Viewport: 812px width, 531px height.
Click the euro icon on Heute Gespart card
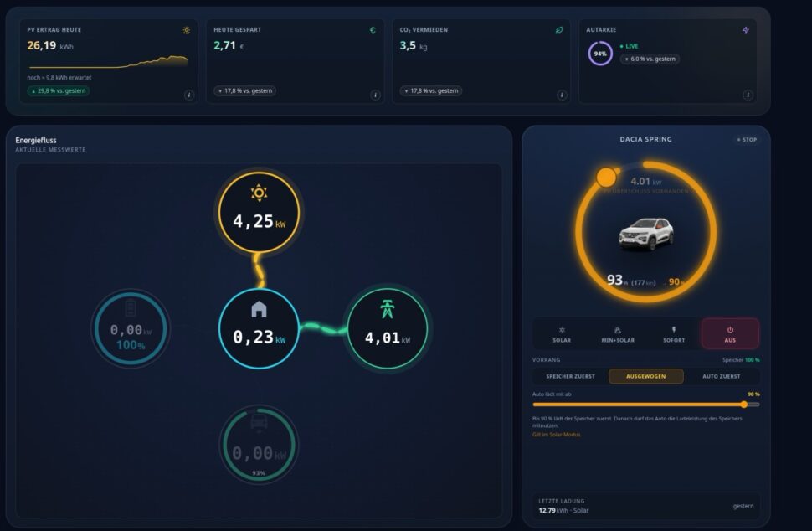pyautogui.click(x=373, y=30)
